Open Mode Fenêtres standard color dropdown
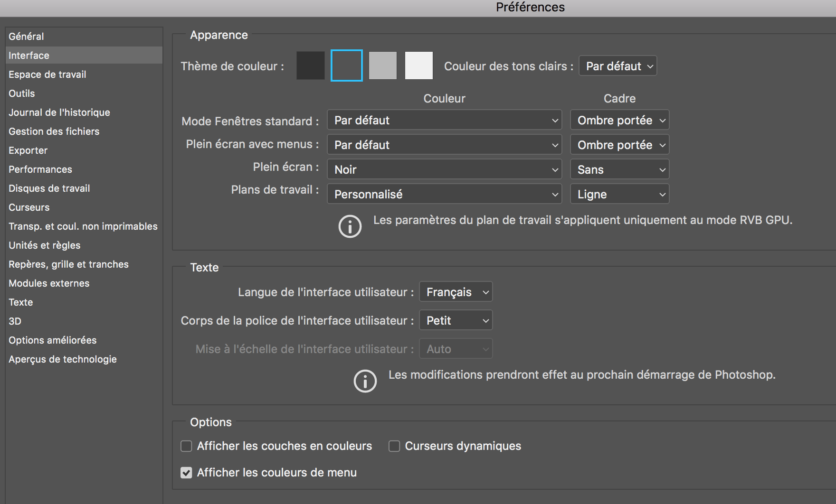This screenshot has width=836, height=504. click(x=444, y=121)
